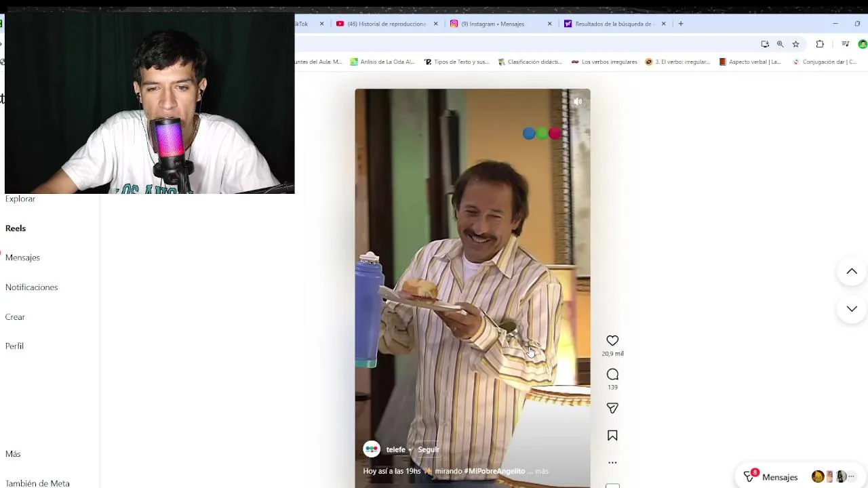Screen dimensions: 868x488
Task: Close the Resultados de la búsqueda tab
Action: coord(664,24)
